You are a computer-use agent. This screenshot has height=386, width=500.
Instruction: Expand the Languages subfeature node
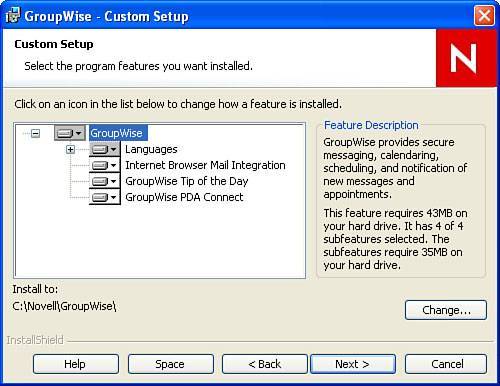pyautogui.click(x=70, y=149)
